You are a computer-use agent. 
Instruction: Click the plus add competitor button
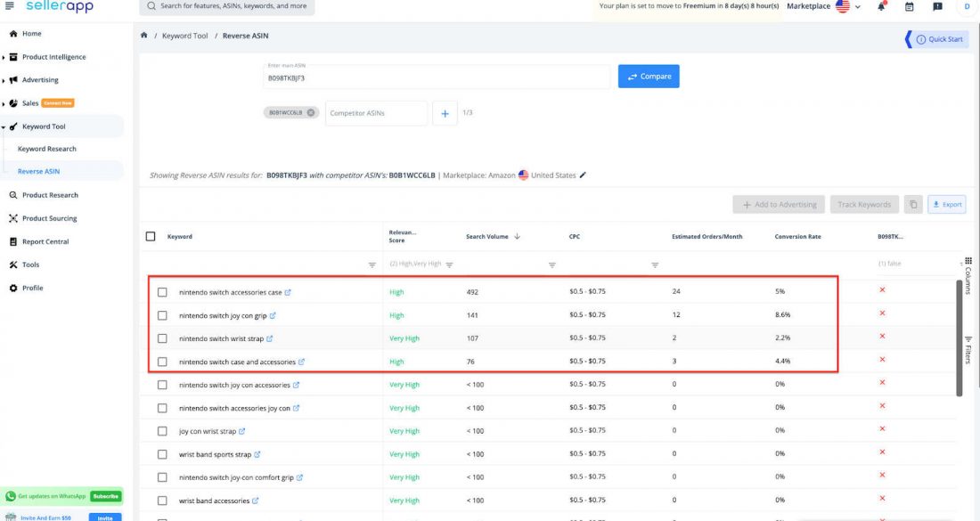click(445, 113)
